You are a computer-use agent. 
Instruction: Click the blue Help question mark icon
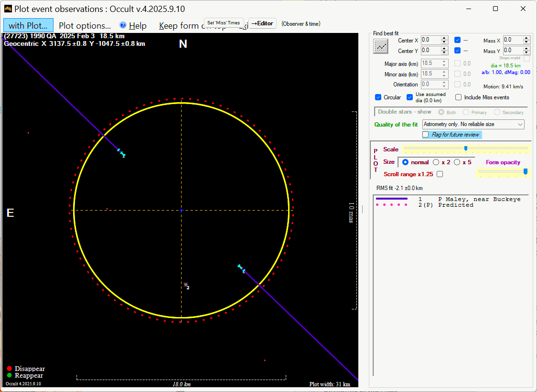123,25
